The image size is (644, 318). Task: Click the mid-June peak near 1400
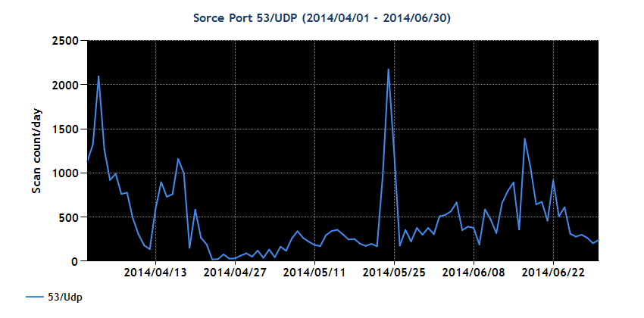click(524, 139)
